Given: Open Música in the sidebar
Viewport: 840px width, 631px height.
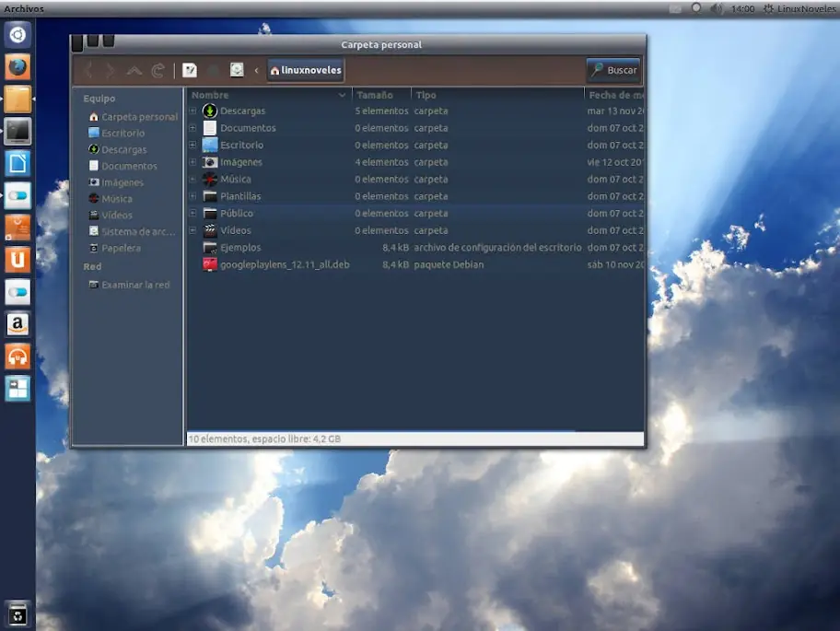Looking at the screenshot, I should 111,199.
